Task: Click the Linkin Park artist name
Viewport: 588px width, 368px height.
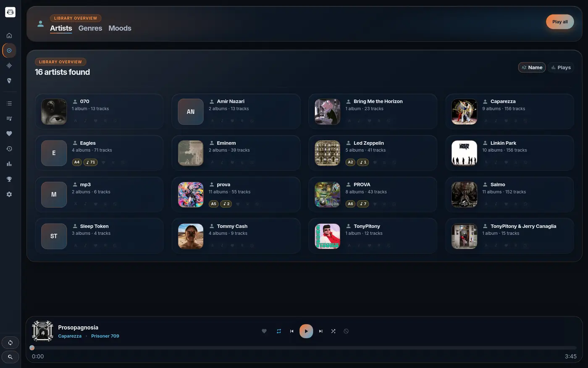Action: (x=503, y=143)
